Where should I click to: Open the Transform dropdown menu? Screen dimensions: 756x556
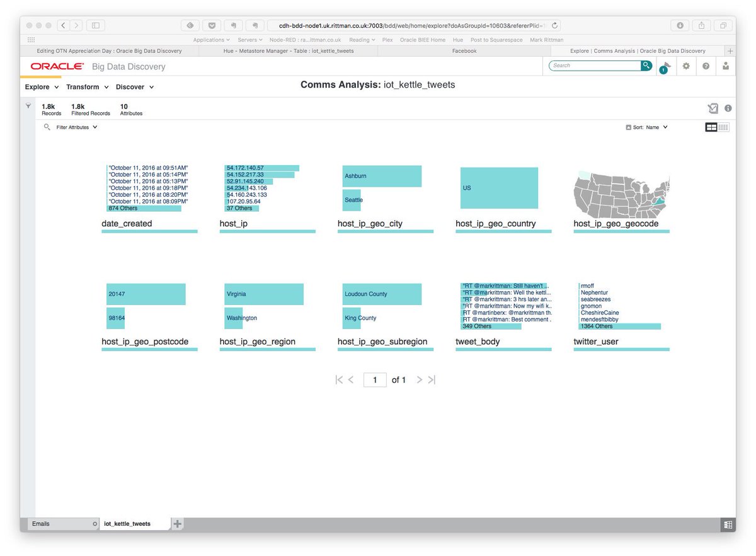pos(88,87)
